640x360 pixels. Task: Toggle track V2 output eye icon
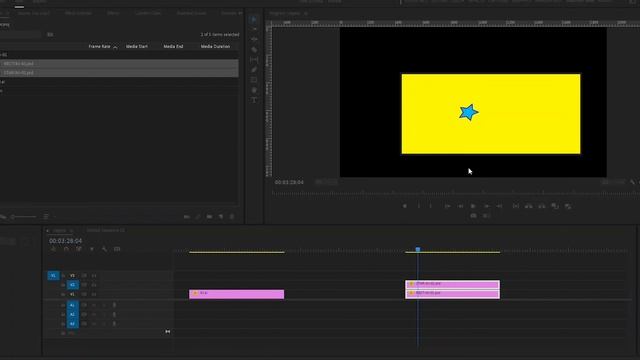[x=93, y=285]
